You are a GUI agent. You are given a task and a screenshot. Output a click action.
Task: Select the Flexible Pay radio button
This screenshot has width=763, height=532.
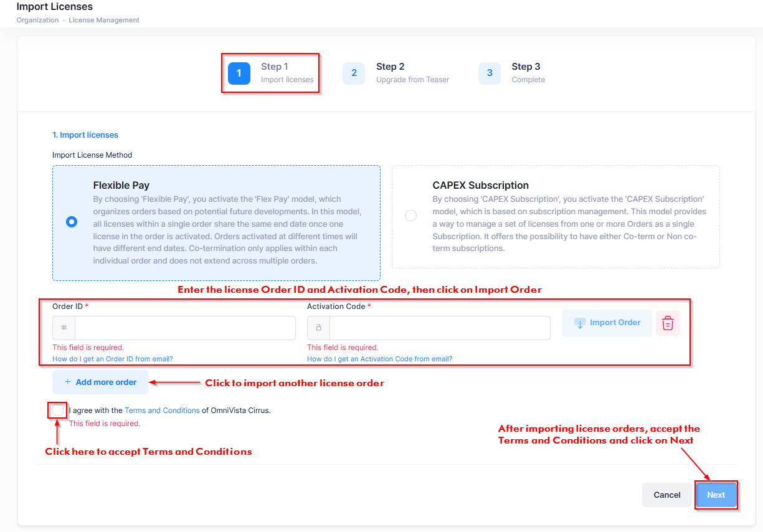(x=72, y=222)
